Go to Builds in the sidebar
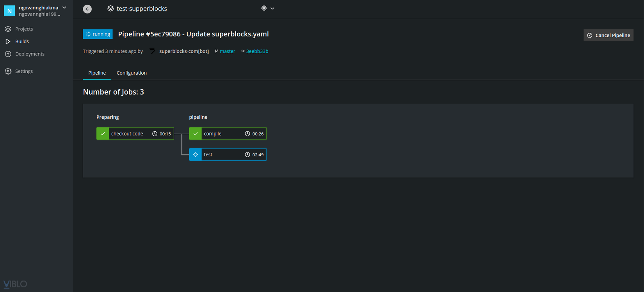This screenshot has height=292, width=644. pos(22,41)
